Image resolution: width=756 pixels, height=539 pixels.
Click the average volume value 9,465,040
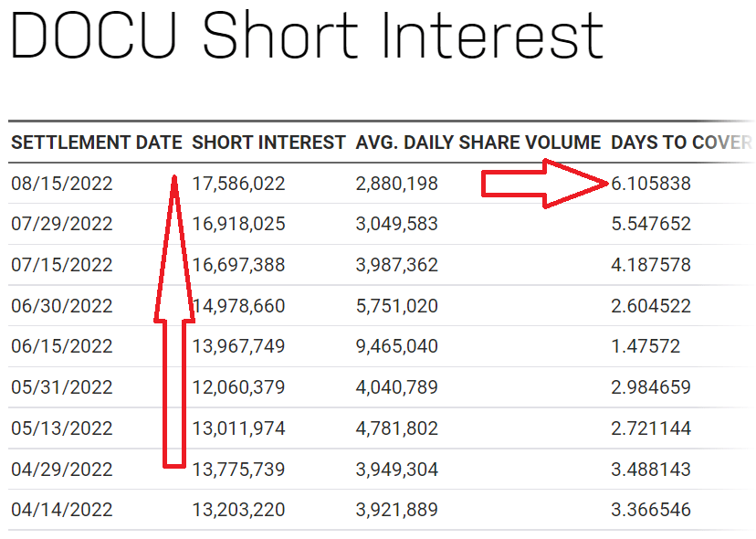397,346
